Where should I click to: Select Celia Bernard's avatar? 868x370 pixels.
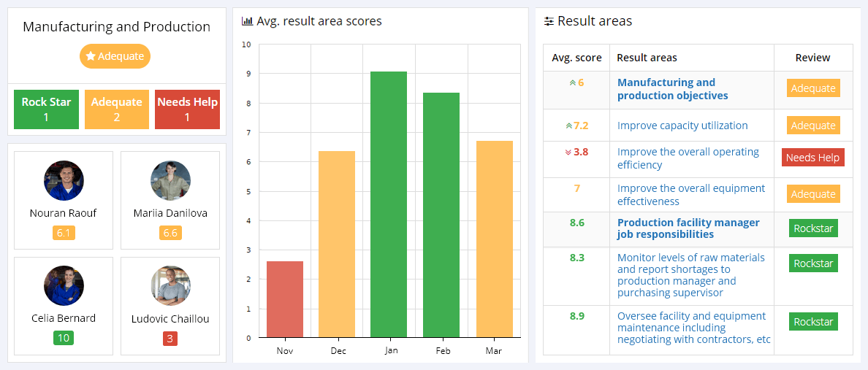[x=64, y=286]
